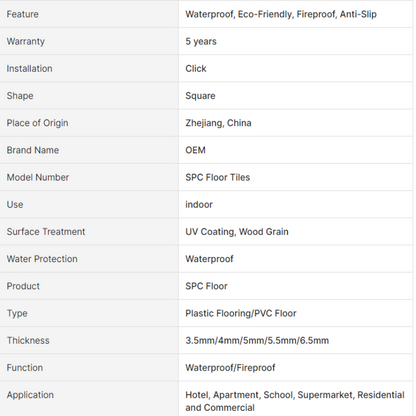This screenshot has height=416, width=416.
Task: Click the 'Click' installation value
Action: [x=196, y=69]
